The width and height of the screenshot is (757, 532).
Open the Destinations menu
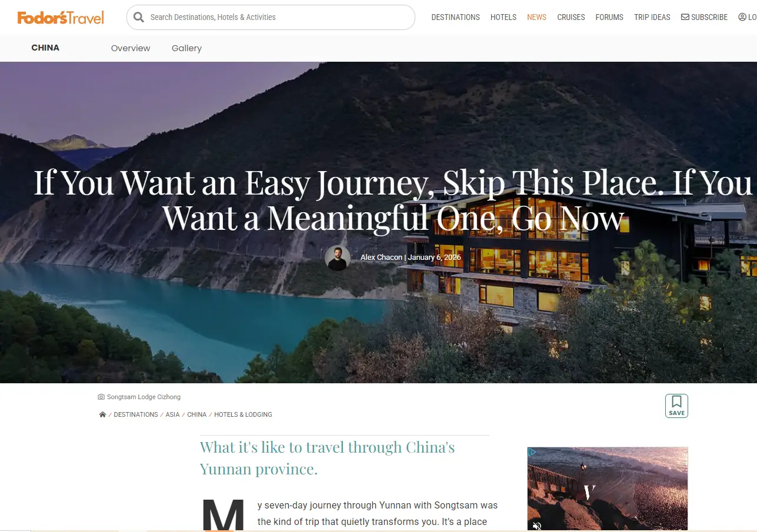(455, 17)
